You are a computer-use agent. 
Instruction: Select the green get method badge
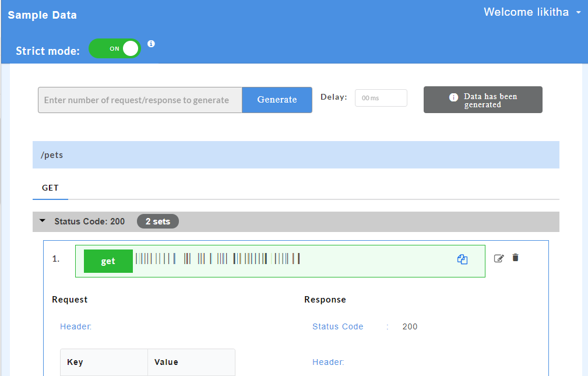point(108,261)
